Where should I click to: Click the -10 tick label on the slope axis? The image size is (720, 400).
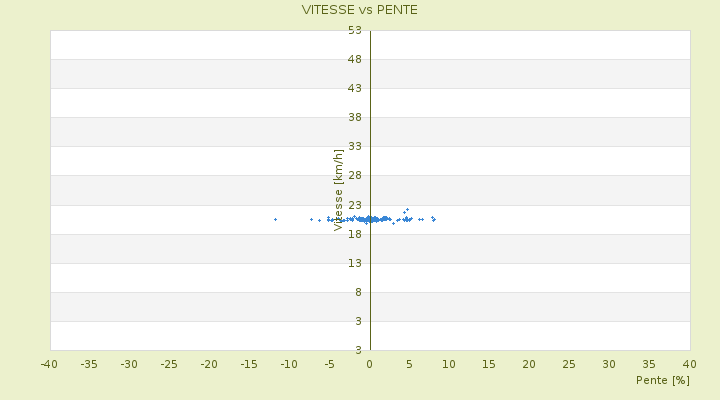point(289,364)
